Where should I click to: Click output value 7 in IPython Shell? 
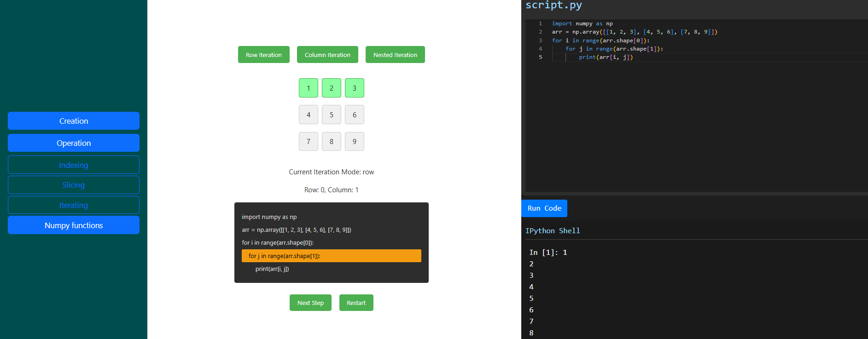[531, 322]
